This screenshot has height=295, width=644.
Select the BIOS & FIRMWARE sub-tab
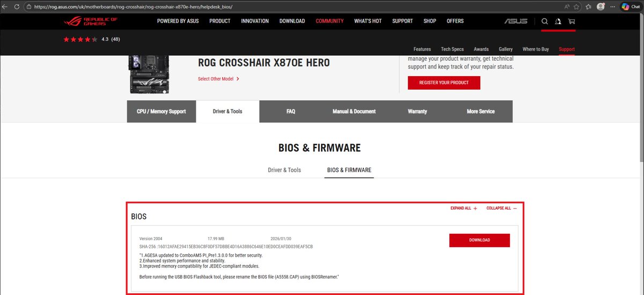coord(349,170)
